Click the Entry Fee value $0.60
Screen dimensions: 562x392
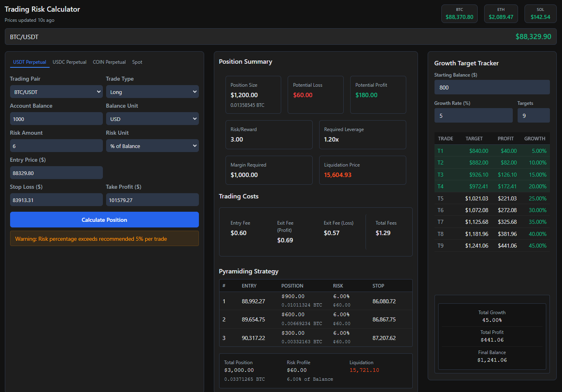coord(238,233)
